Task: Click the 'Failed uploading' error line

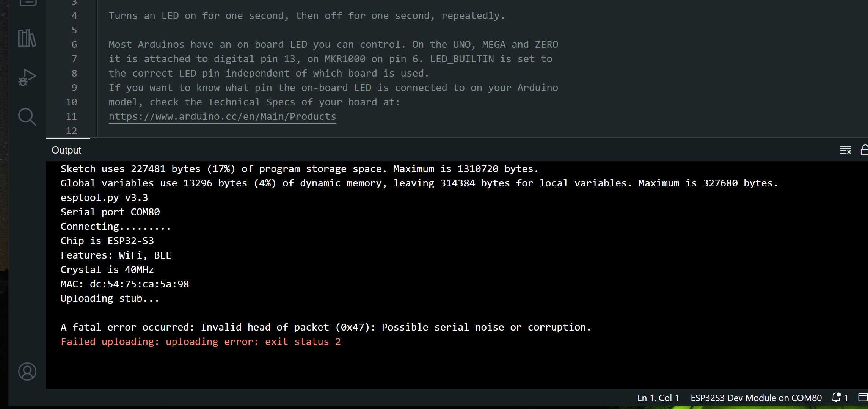Action: coord(201,342)
